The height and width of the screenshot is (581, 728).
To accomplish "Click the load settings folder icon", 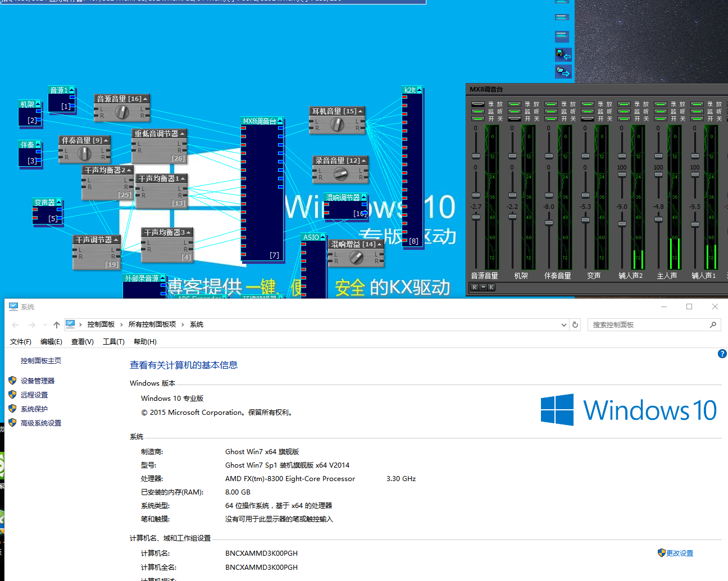I will [x=562, y=71].
